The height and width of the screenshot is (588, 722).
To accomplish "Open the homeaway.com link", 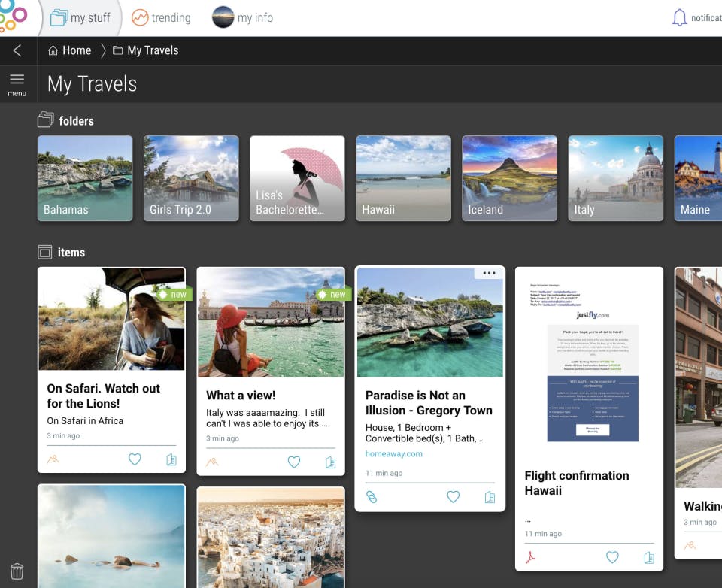I will coord(393,453).
